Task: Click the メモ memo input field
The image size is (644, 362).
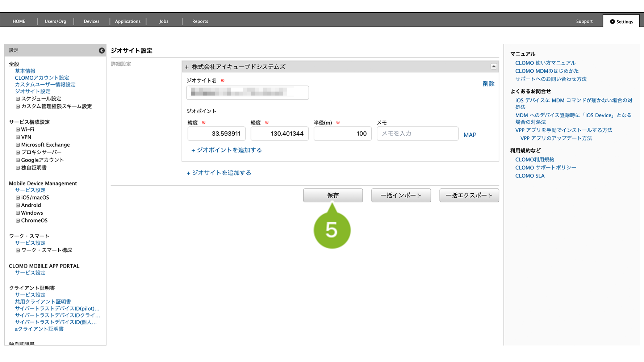Action: (x=417, y=134)
